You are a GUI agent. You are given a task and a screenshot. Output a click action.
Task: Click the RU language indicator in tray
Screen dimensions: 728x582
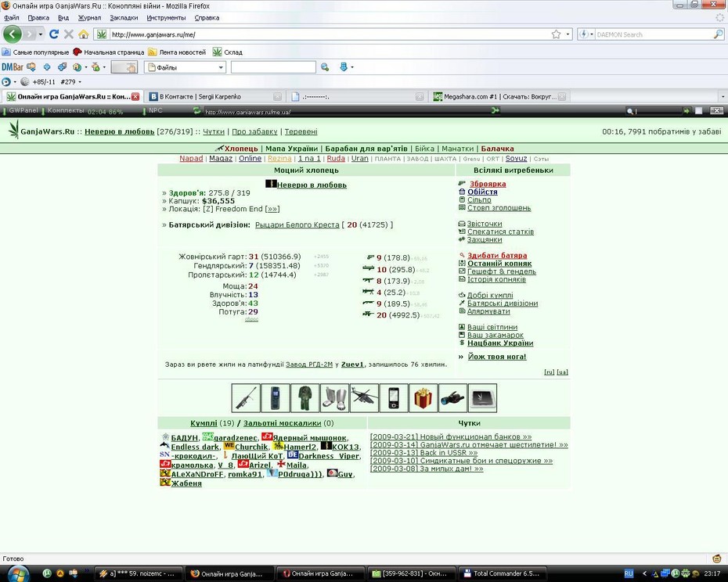pos(629,573)
